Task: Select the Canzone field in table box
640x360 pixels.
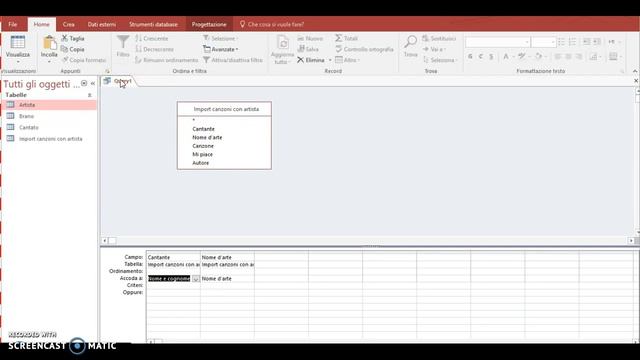Action: click(203, 146)
